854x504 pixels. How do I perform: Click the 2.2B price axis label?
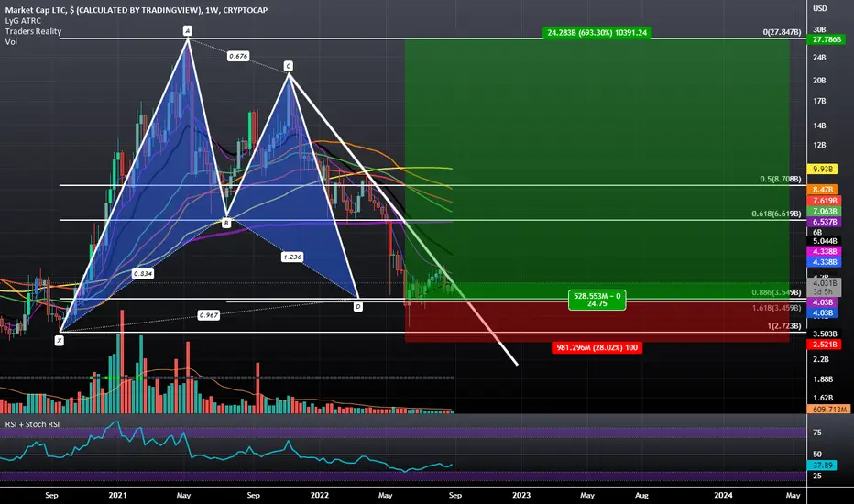coord(821,359)
